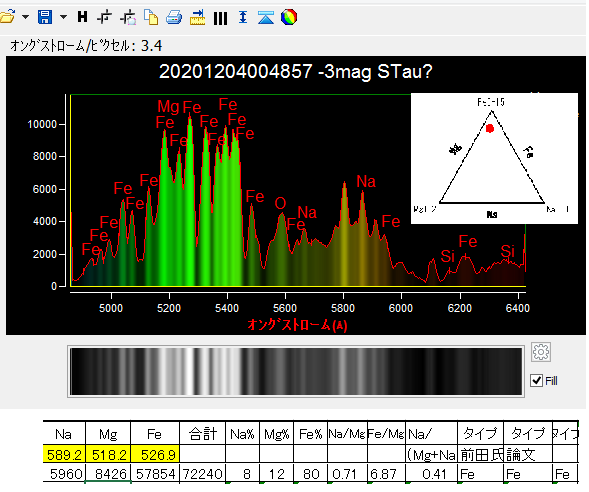Expand the dropdown arrow beside the open folder
589x492 pixels.
26,17
